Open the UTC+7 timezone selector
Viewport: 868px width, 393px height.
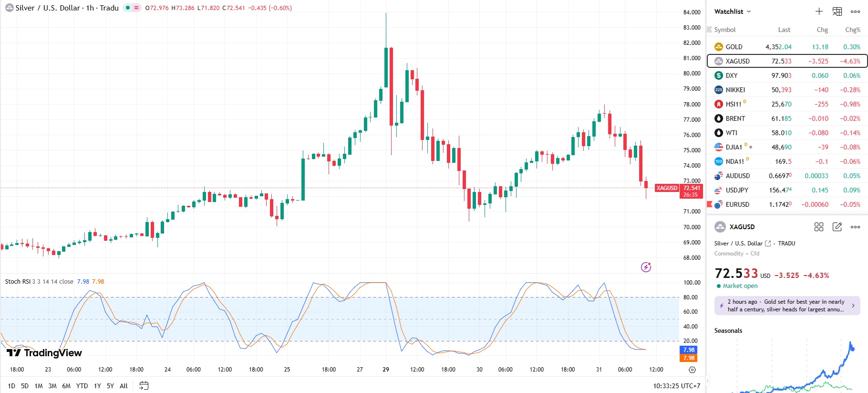point(676,386)
